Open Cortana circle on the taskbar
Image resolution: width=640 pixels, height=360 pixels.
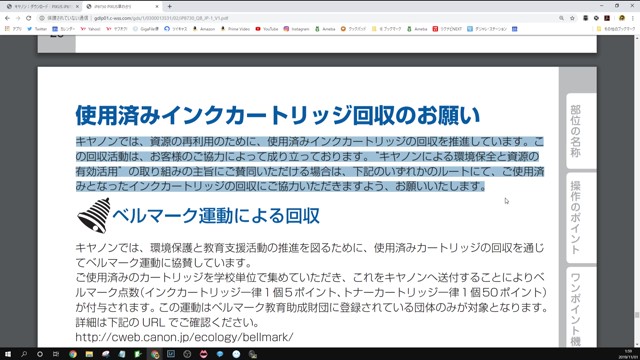pyautogui.click(x=40, y=354)
